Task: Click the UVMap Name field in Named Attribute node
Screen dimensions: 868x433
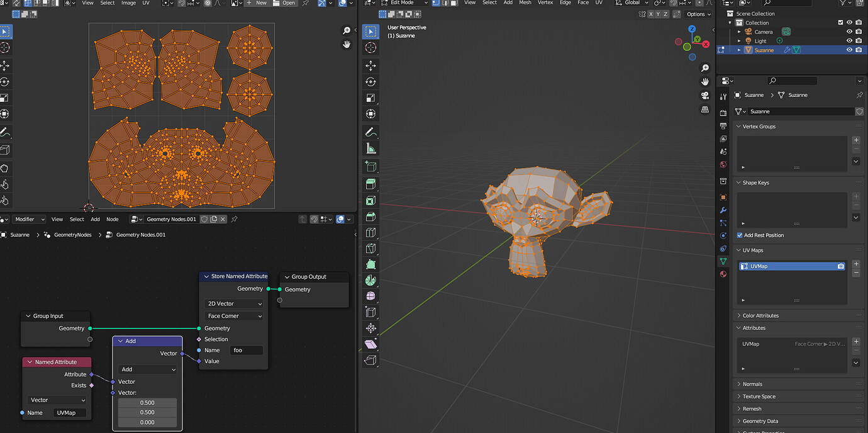Action: (x=70, y=413)
